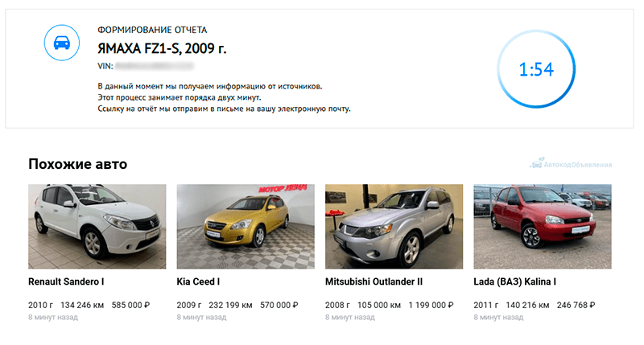Click the line about email report link
Screen dimensions: 644x345
point(225,109)
